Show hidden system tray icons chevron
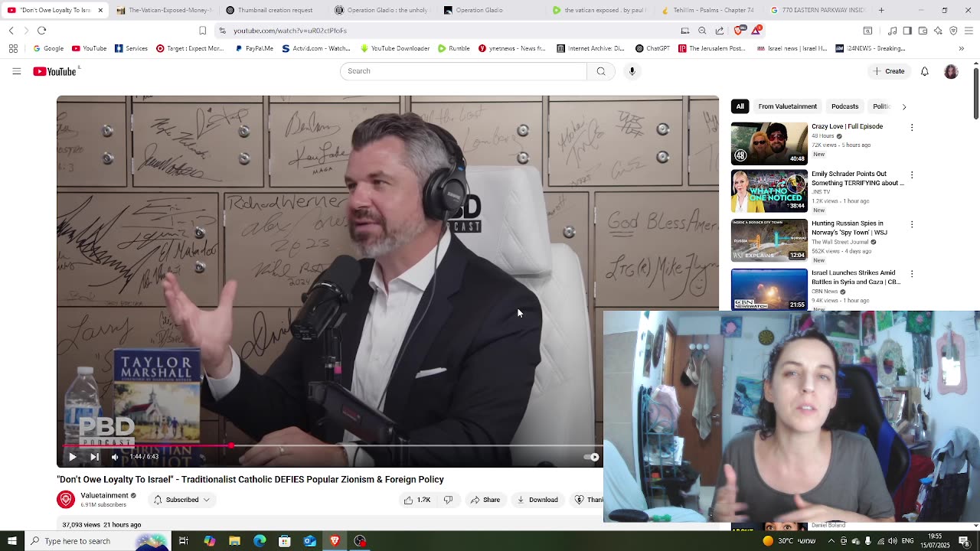 831,541
